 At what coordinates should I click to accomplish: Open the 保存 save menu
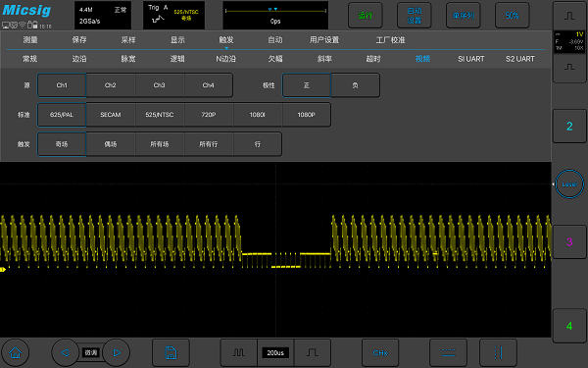point(79,40)
